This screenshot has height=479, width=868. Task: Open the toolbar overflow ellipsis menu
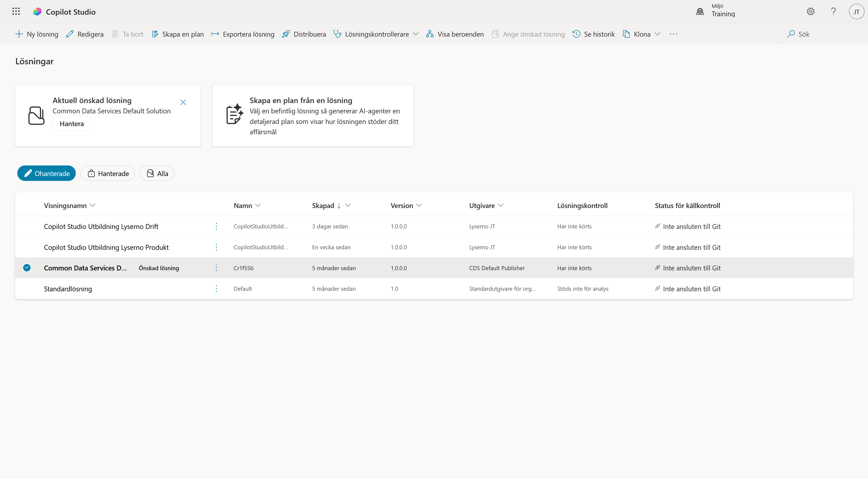673,34
